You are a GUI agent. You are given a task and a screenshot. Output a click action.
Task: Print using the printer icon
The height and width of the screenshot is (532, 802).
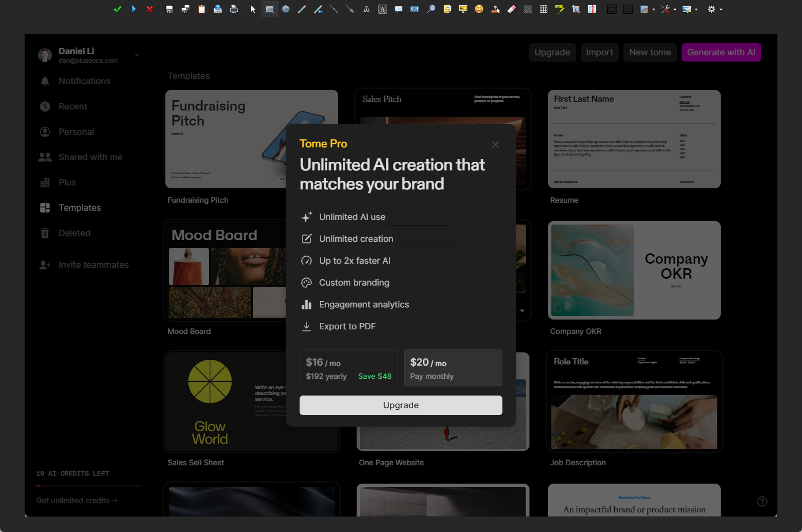[234, 9]
